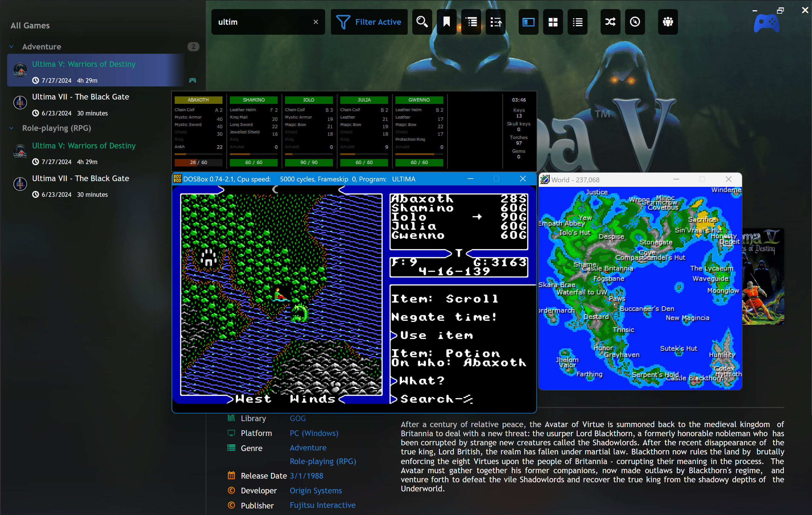This screenshot has height=515, width=812.
Task: Open the Adventure genre link
Action: pyautogui.click(x=308, y=448)
